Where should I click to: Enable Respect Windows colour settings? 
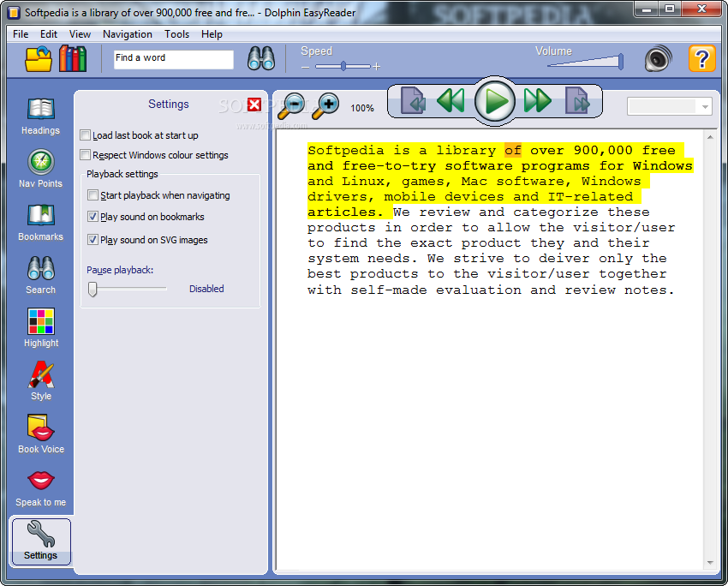pos(85,154)
